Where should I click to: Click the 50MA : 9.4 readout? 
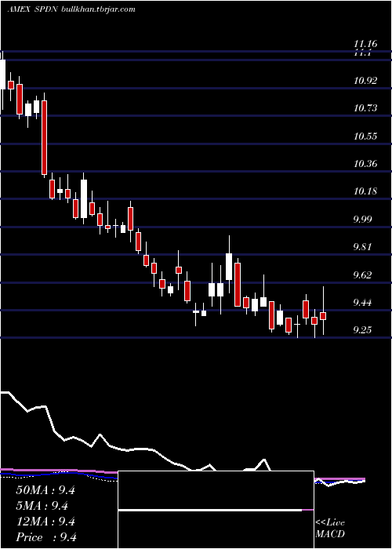(x=45, y=490)
